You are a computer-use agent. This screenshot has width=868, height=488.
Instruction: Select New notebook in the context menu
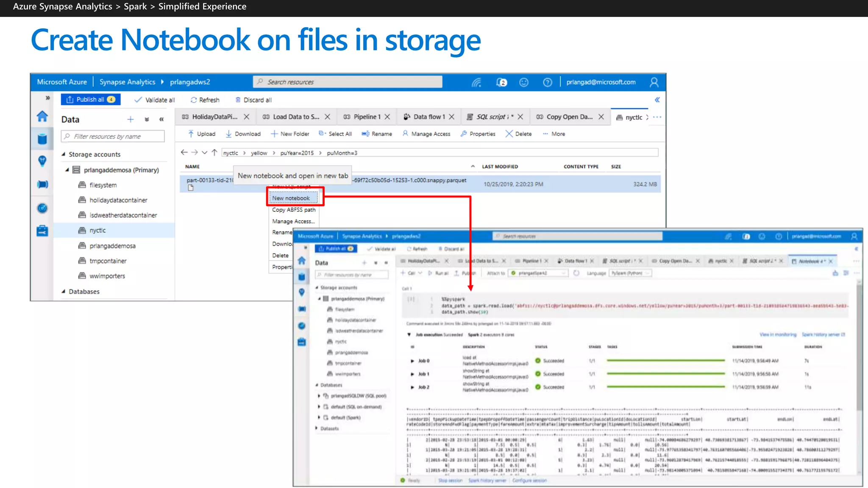pyautogui.click(x=291, y=198)
